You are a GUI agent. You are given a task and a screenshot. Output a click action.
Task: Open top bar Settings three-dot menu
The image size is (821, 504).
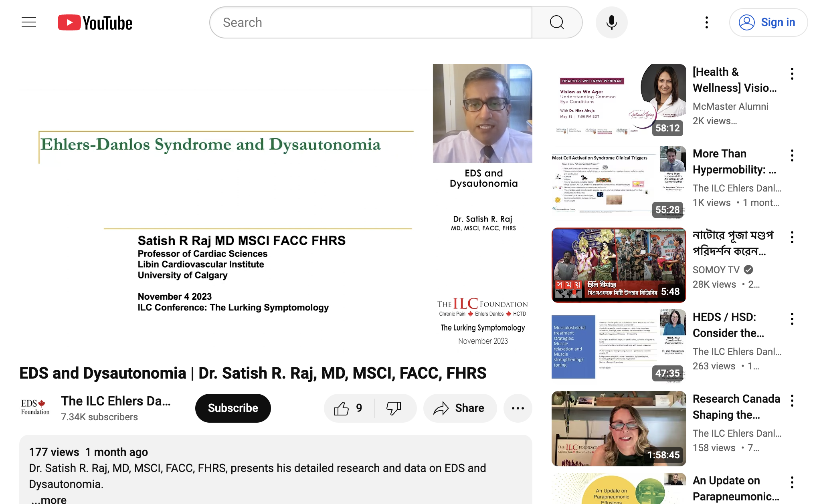click(707, 22)
